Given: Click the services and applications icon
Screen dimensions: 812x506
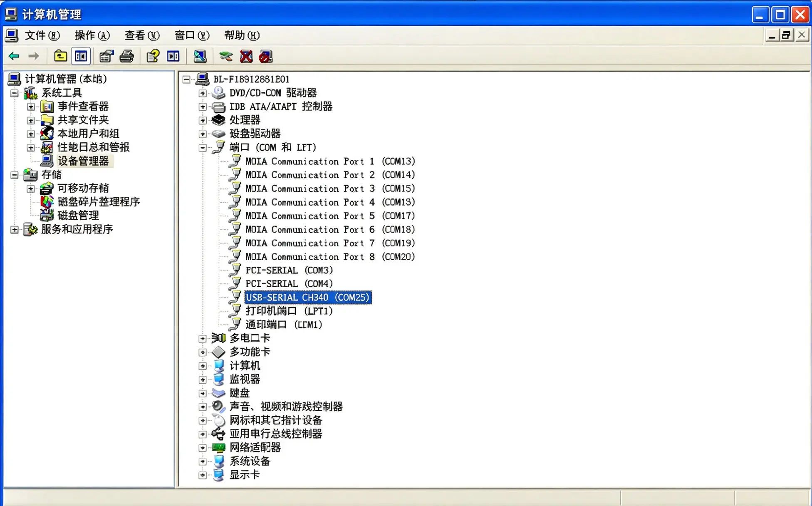Looking at the screenshot, I should [30, 229].
